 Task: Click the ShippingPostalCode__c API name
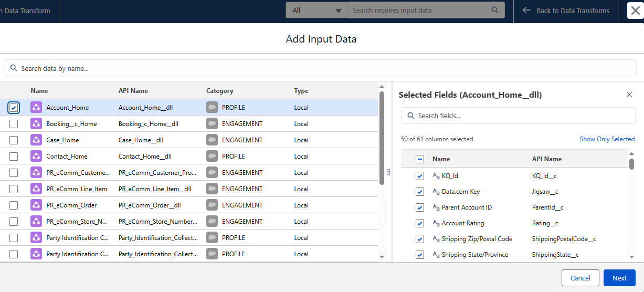[564, 239]
